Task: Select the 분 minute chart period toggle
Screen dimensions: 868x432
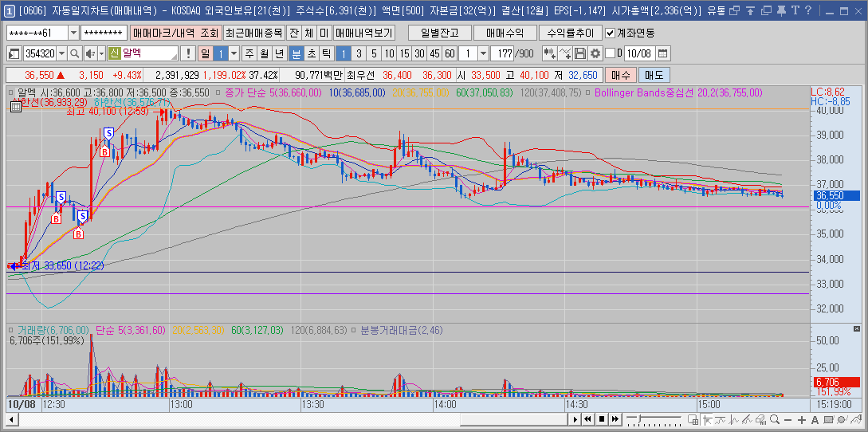Action: pyautogui.click(x=297, y=53)
